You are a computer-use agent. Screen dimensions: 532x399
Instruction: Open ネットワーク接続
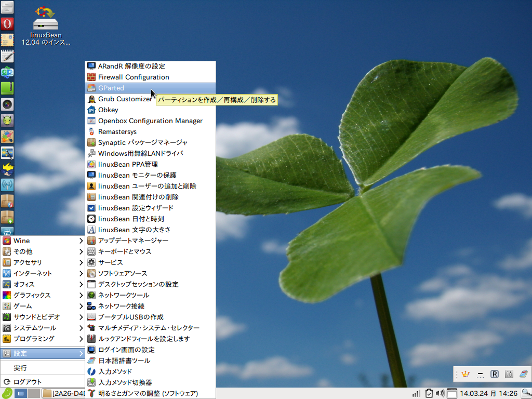pyautogui.click(x=150, y=306)
